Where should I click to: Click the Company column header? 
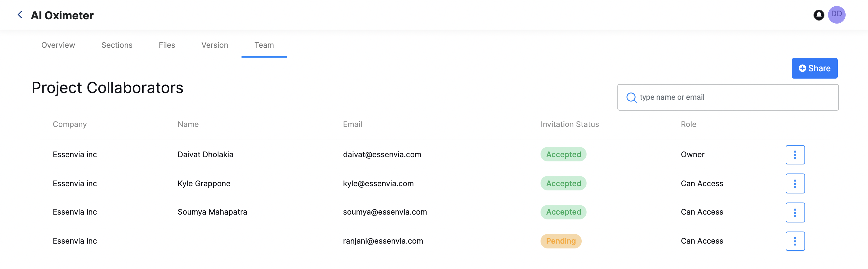[x=70, y=124]
